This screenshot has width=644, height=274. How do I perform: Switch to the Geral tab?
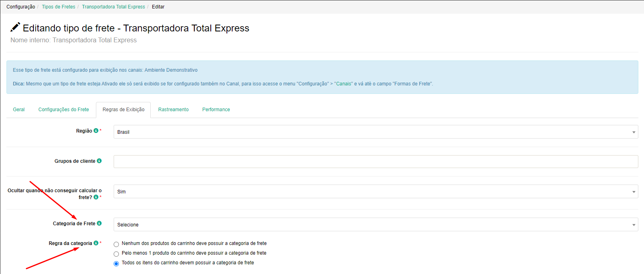[19, 110]
